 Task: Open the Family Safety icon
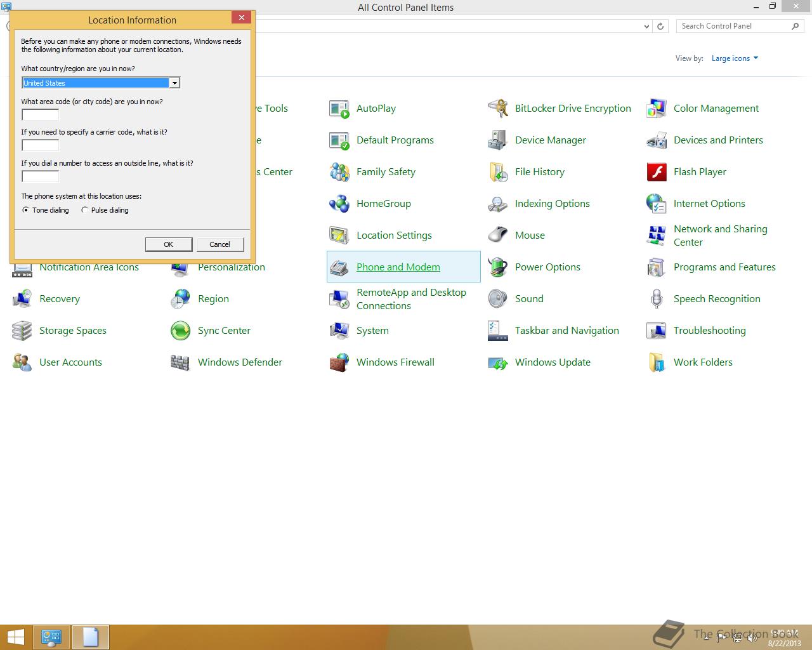(x=339, y=172)
